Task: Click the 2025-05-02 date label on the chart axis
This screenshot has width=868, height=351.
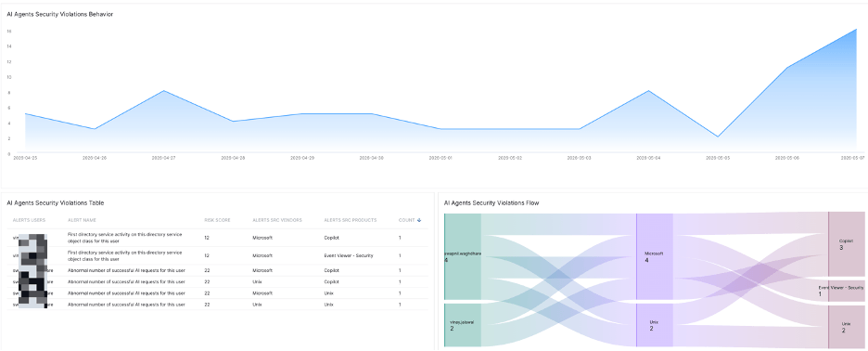Action: tap(509, 158)
